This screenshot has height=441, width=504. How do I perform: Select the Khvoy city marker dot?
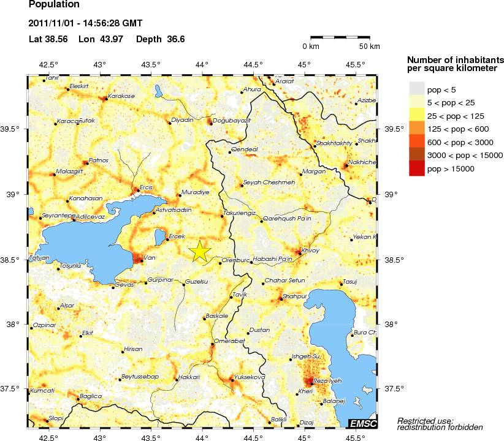tap(299, 252)
